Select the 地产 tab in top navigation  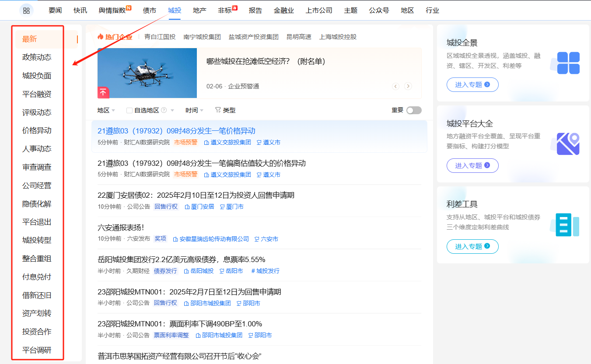[199, 10]
